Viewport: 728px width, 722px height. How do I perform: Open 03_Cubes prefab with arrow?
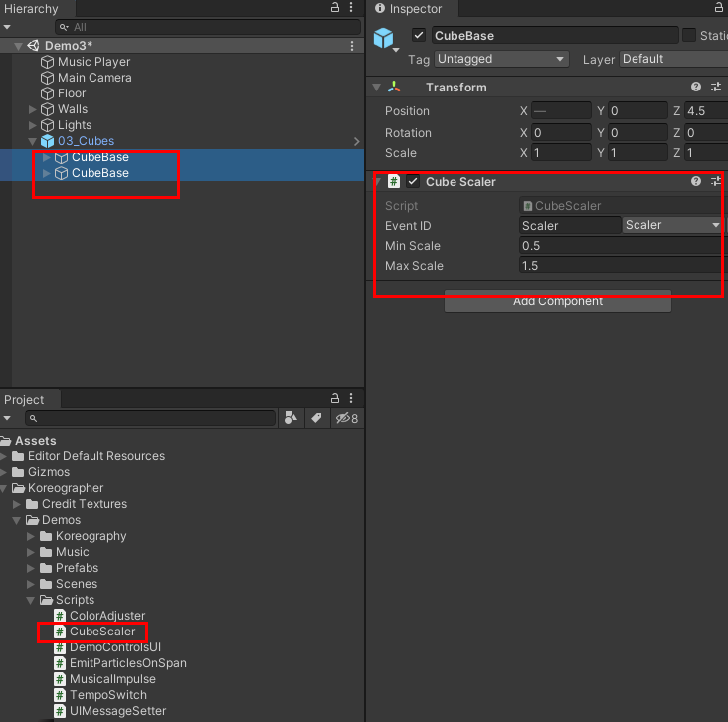[356, 141]
